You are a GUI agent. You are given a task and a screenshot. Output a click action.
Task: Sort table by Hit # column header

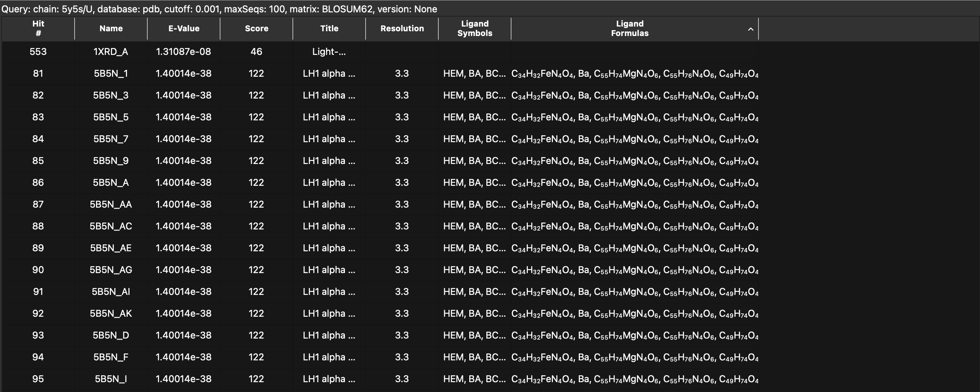coord(38,28)
